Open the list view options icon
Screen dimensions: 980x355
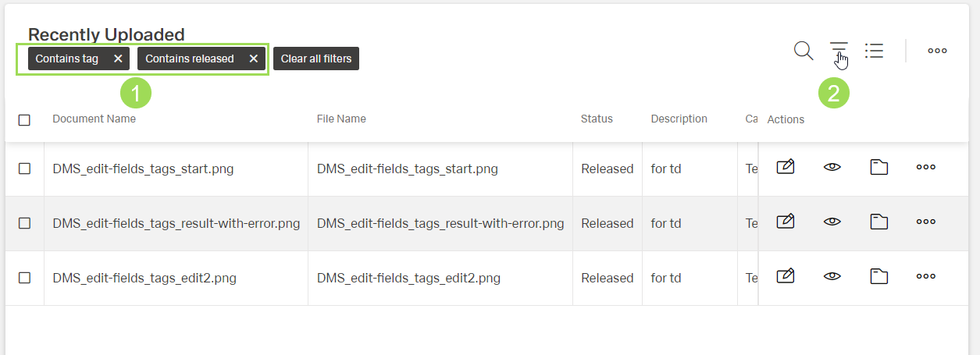[x=874, y=51]
